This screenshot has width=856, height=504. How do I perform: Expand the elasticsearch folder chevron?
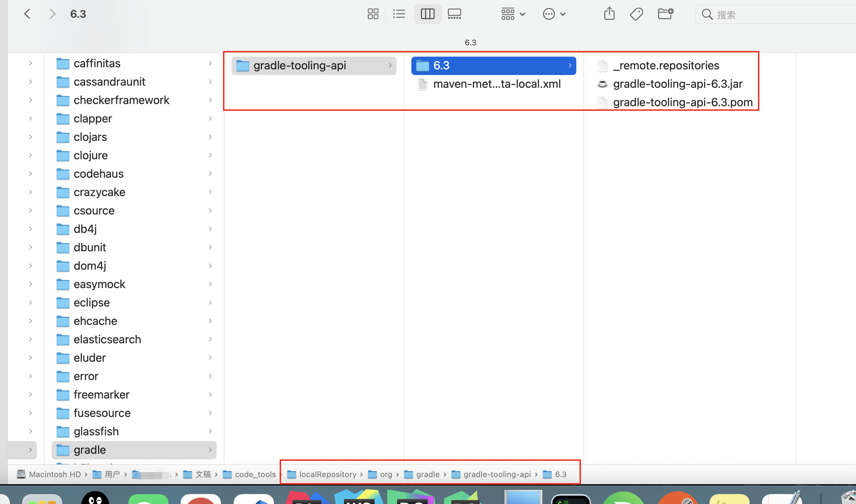(210, 339)
